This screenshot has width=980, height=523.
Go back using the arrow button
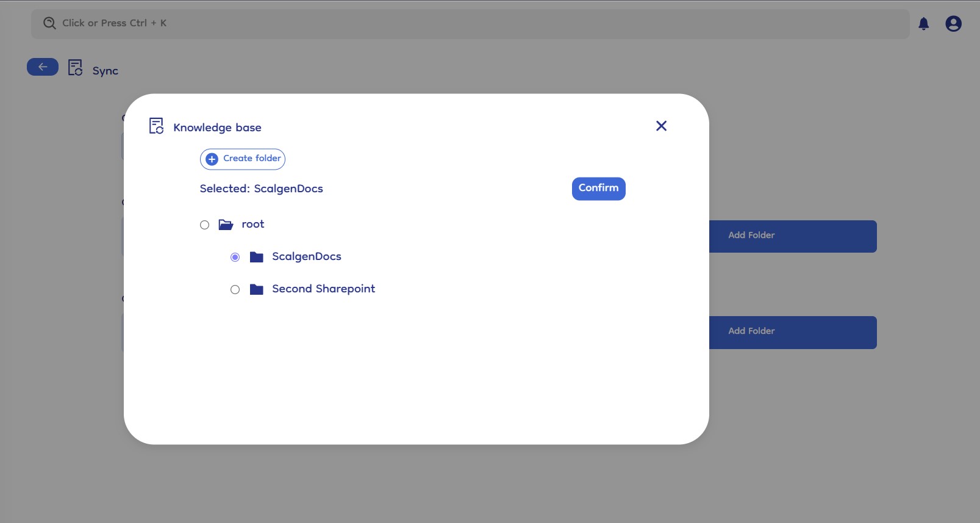point(43,67)
